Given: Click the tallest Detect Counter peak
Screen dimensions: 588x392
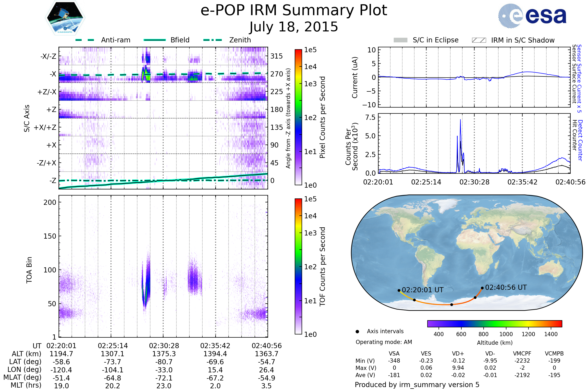Looking at the screenshot, I should pyautogui.click(x=460, y=121).
